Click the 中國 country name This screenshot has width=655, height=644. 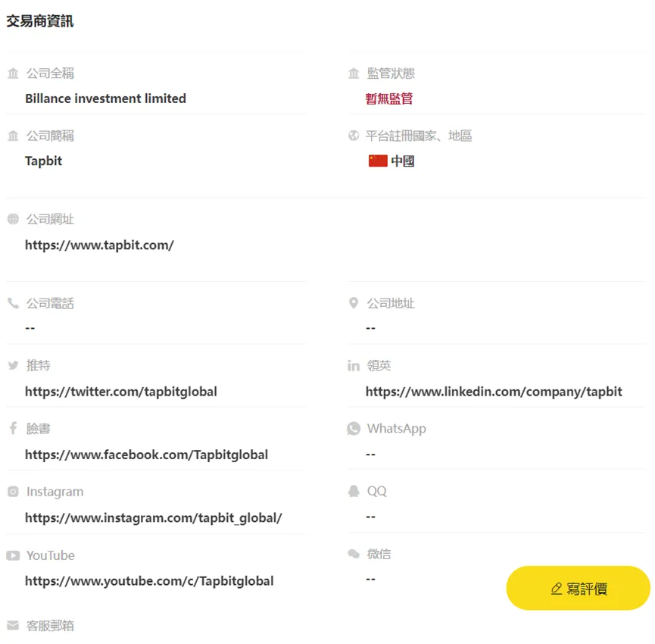[403, 161]
